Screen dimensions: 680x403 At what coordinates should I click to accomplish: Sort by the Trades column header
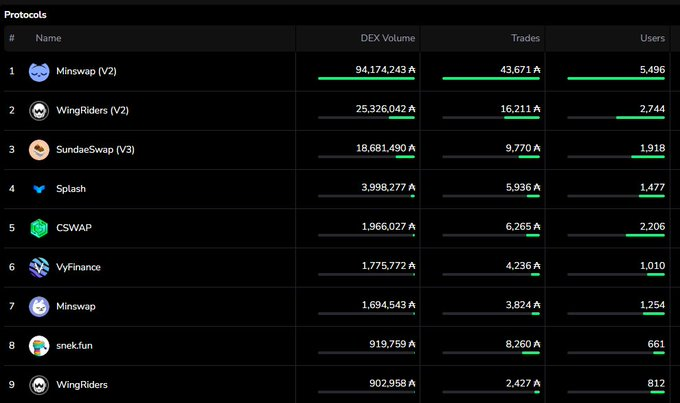[525, 38]
